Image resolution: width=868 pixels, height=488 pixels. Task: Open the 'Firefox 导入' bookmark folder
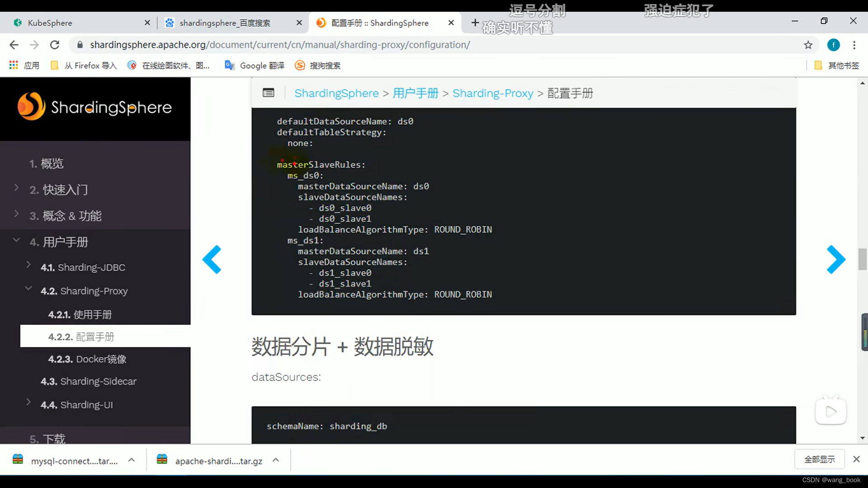[x=84, y=66]
